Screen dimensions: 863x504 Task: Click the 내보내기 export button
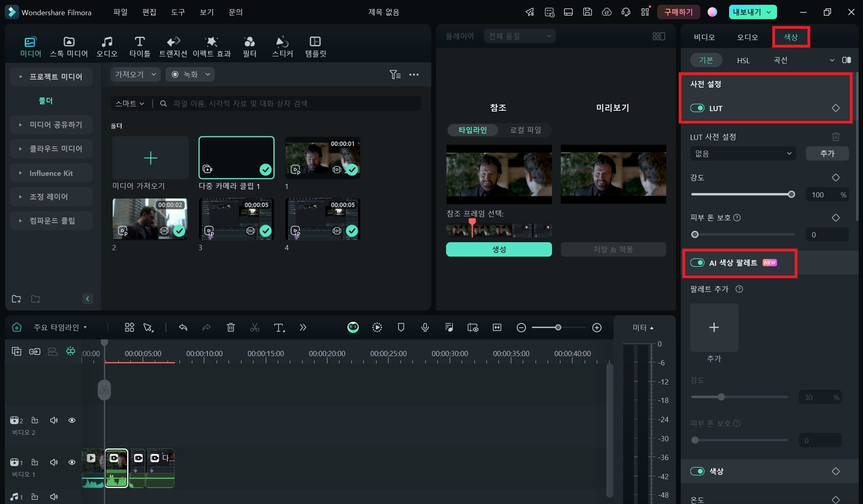point(753,12)
